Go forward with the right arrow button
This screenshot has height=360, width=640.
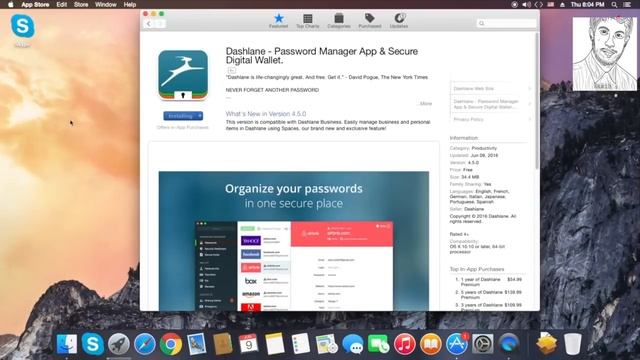[160, 24]
